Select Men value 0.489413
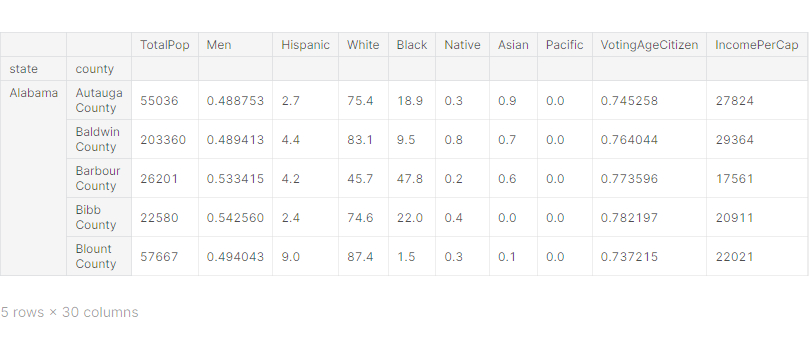The image size is (810, 364). pyautogui.click(x=235, y=139)
